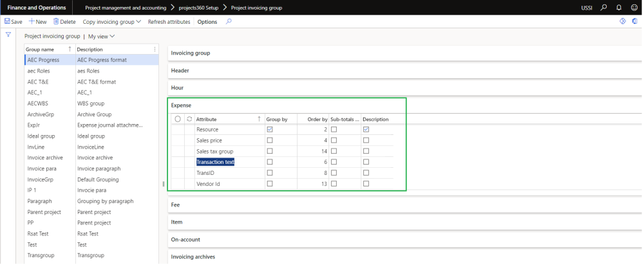Check Group by for Sales price
This screenshot has width=644, height=270.
click(x=270, y=140)
